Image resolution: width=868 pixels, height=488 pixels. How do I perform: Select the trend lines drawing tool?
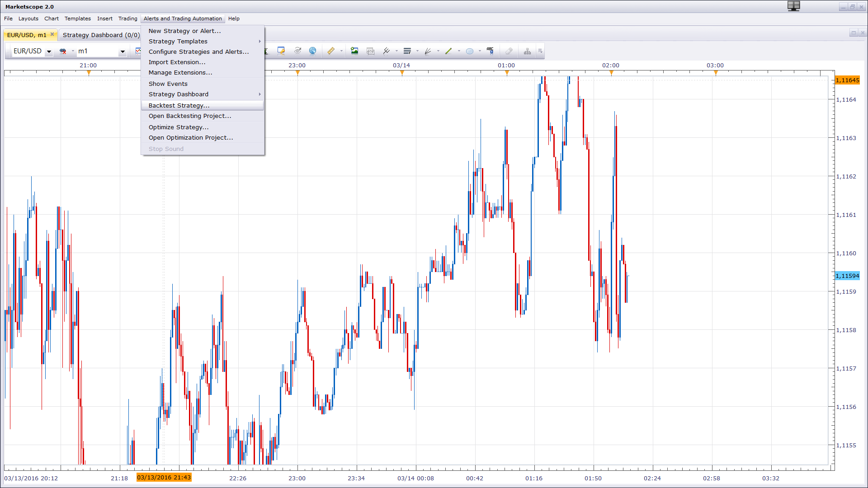[x=387, y=51]
